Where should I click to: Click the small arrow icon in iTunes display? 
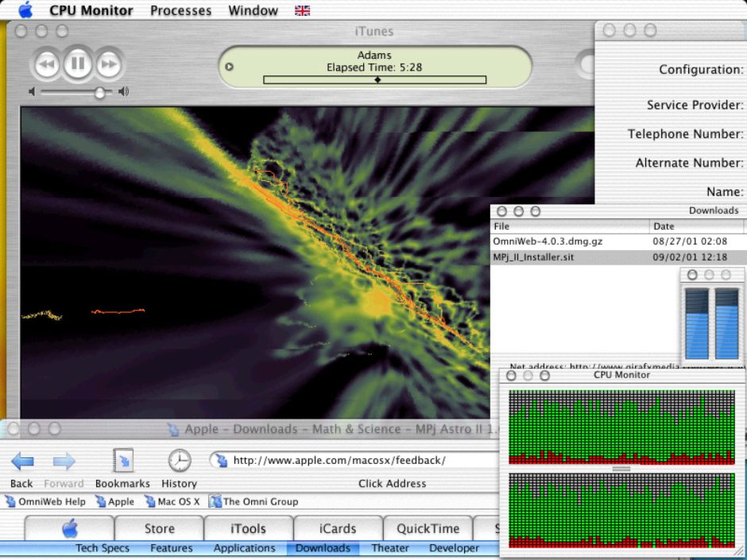[229, 67]
